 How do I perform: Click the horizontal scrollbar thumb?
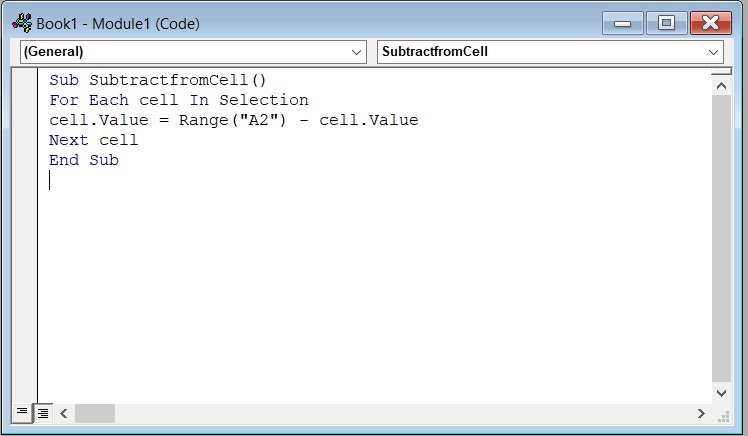(x=95, y=413)
